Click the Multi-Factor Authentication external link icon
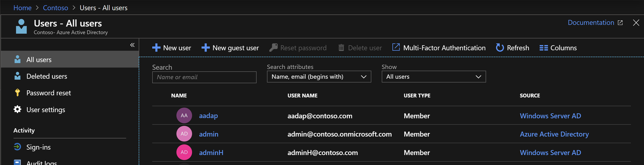 (x=396, y=47)
